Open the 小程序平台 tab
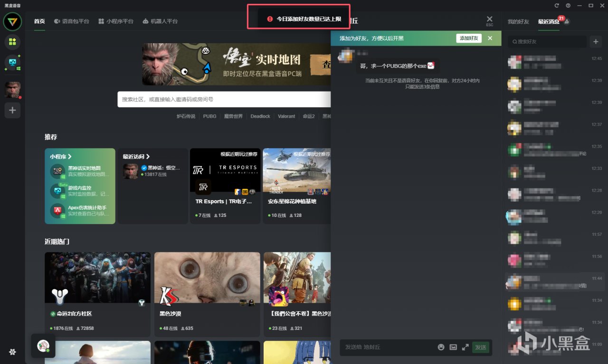The height and width of the screenshot is (364, 608). tap(116, 21)
